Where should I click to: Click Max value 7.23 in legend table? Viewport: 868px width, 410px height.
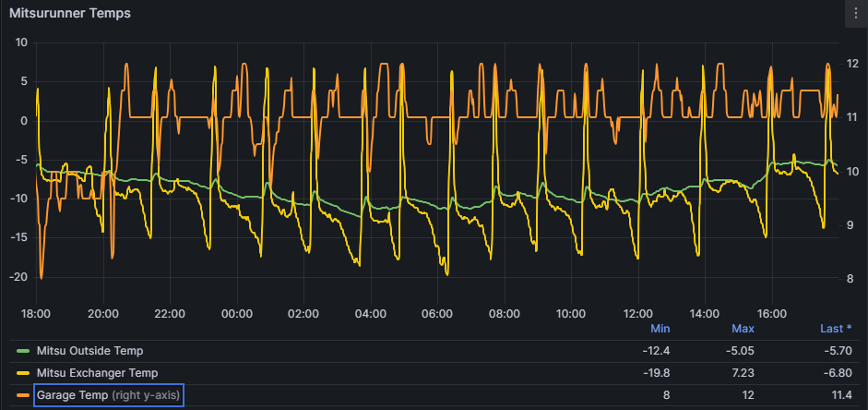click(x=743, y=374)
